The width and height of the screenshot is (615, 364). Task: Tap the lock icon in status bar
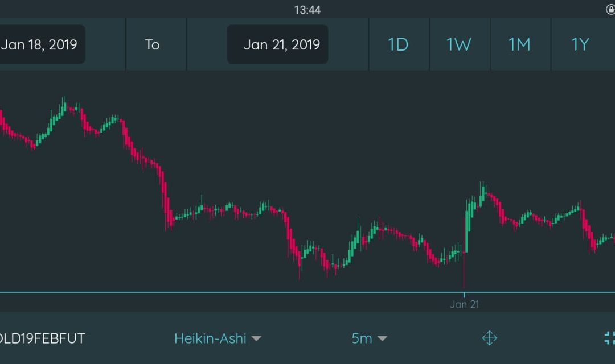(610, 10)
